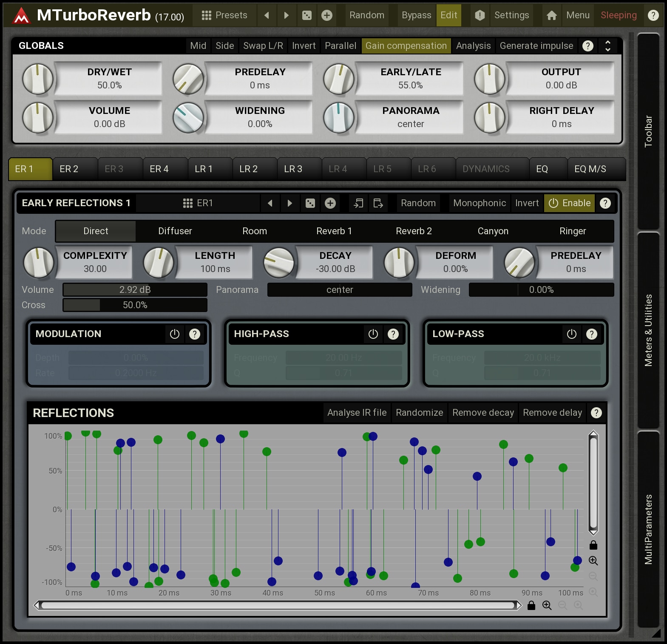Select the Room mode option

(255, 231)
